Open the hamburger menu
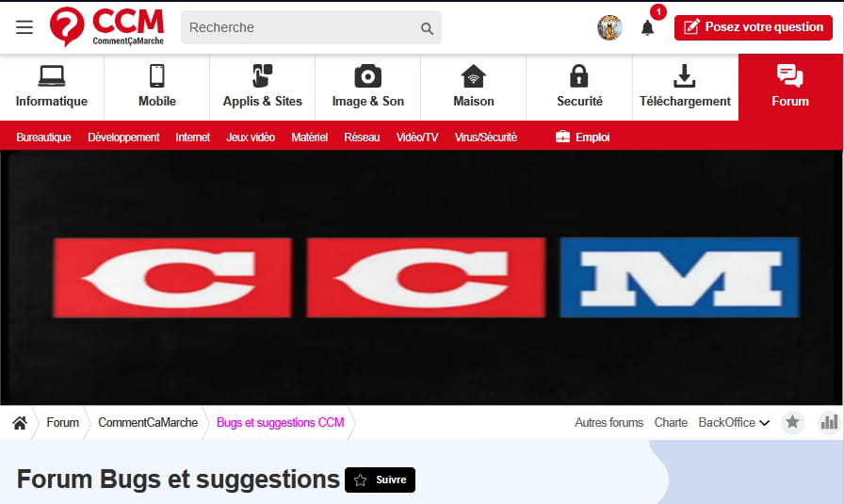 click(24, 27)
